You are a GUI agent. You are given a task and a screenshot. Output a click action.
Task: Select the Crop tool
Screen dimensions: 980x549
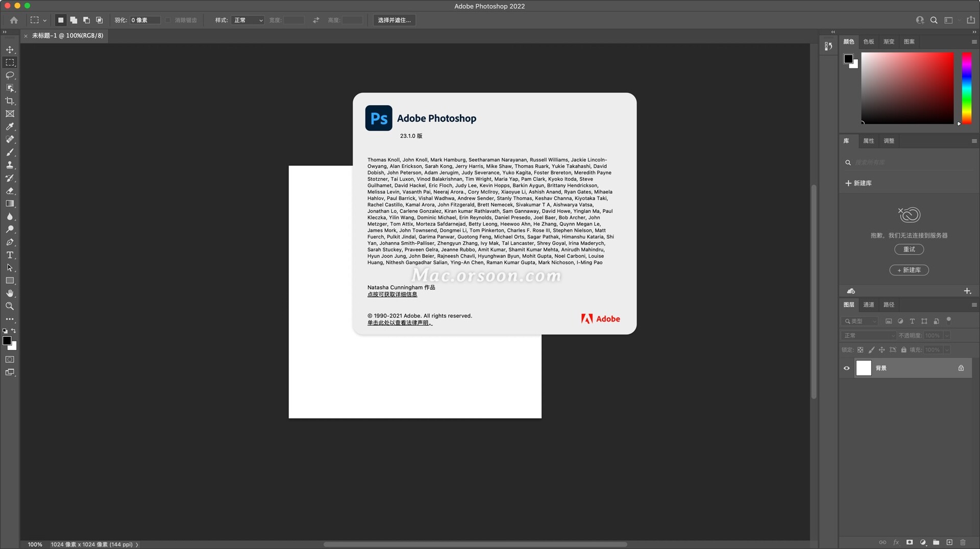[x=10, y=101]
